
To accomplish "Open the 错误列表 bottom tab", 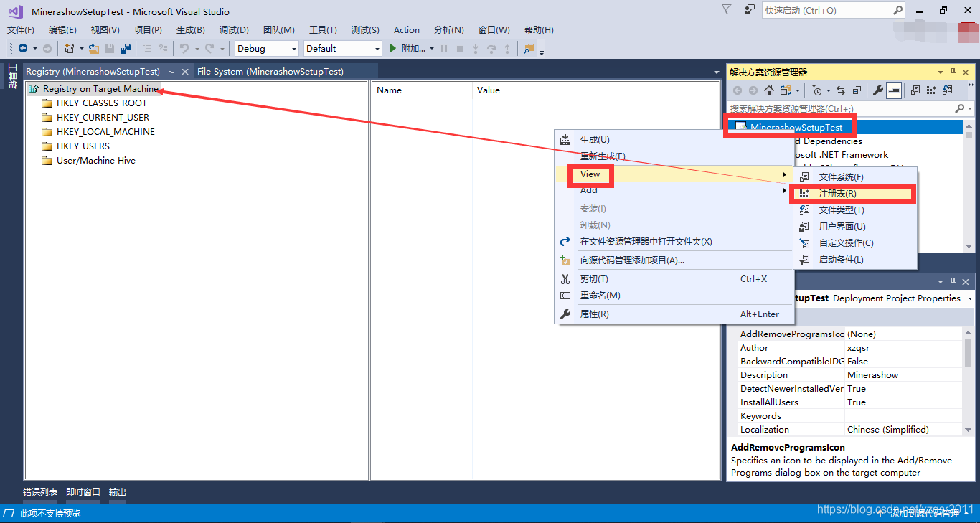I will pos(40,492).
